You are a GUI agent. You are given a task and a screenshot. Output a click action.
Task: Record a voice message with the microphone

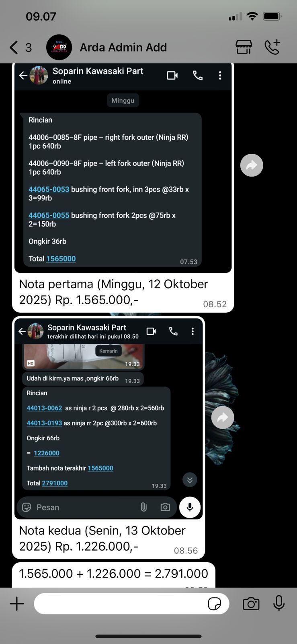[x=279, y=603]
